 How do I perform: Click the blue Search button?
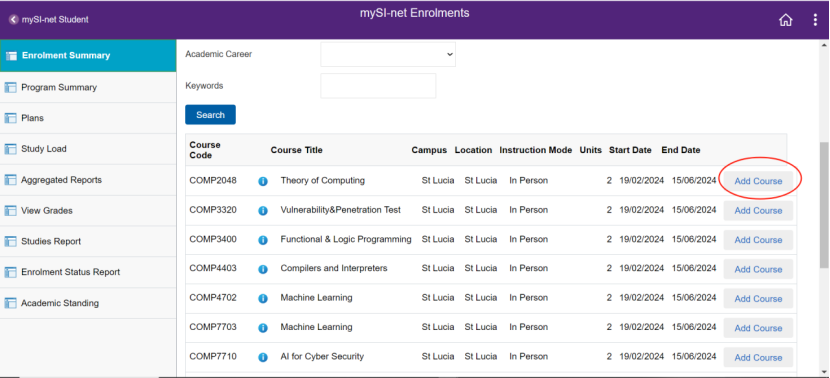point(210,115)
